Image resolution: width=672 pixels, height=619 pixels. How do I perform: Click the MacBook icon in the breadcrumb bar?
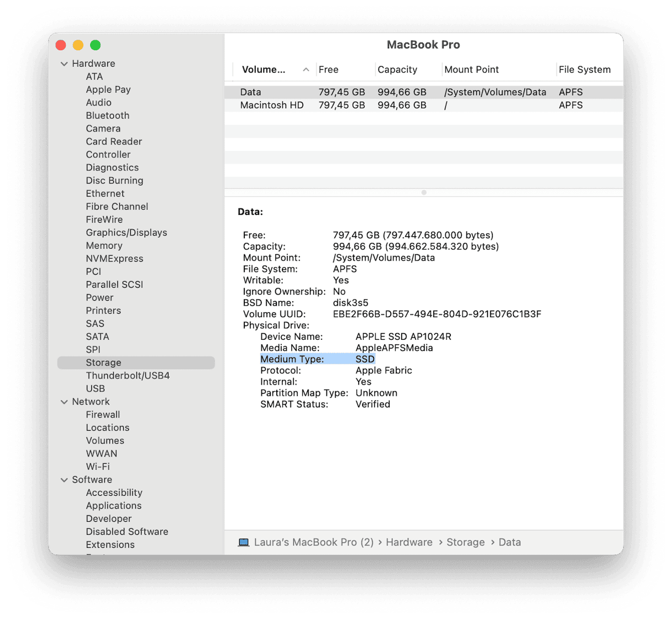point(243,542)
